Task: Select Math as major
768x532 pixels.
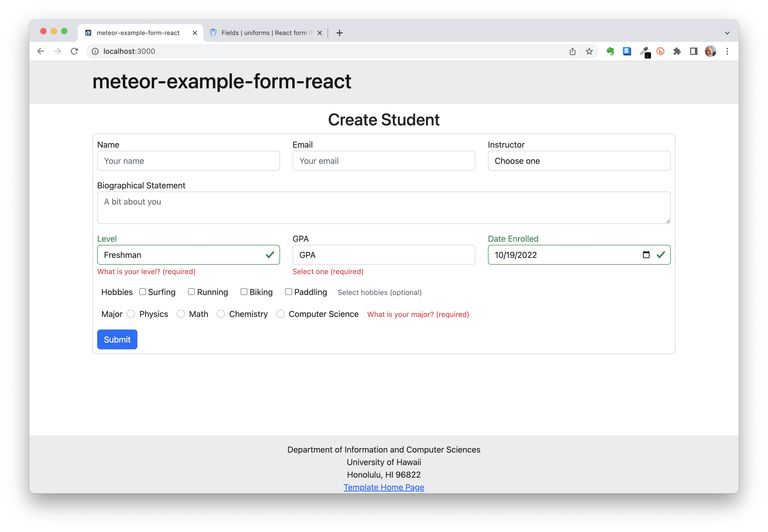Action: (x=181, y=314)
